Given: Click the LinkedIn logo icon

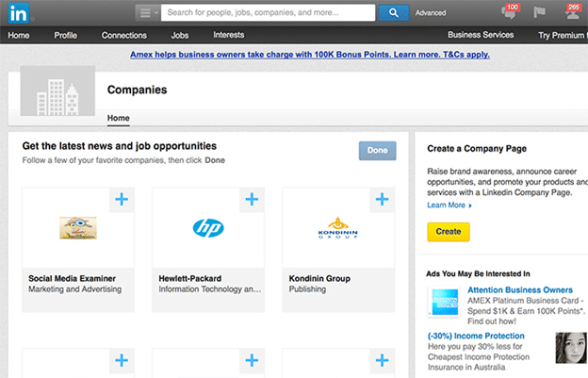Looking at the screenshot, I should tap(18, 13).
